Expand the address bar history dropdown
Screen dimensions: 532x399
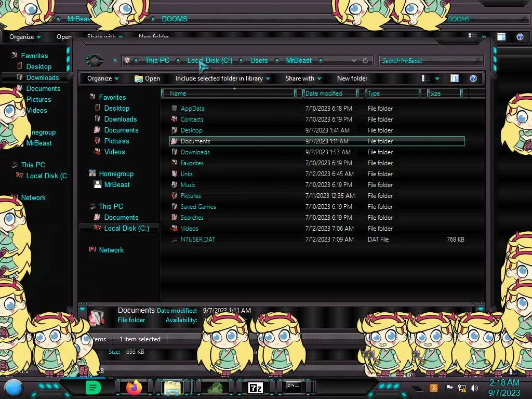tap(354, 61)
